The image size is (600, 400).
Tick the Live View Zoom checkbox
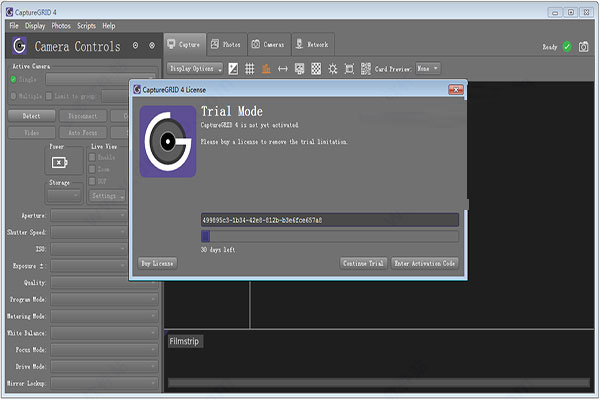92,169
